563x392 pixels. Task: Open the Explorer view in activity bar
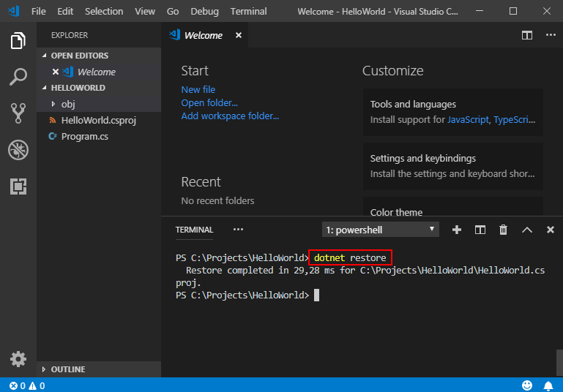pos(18,41)
